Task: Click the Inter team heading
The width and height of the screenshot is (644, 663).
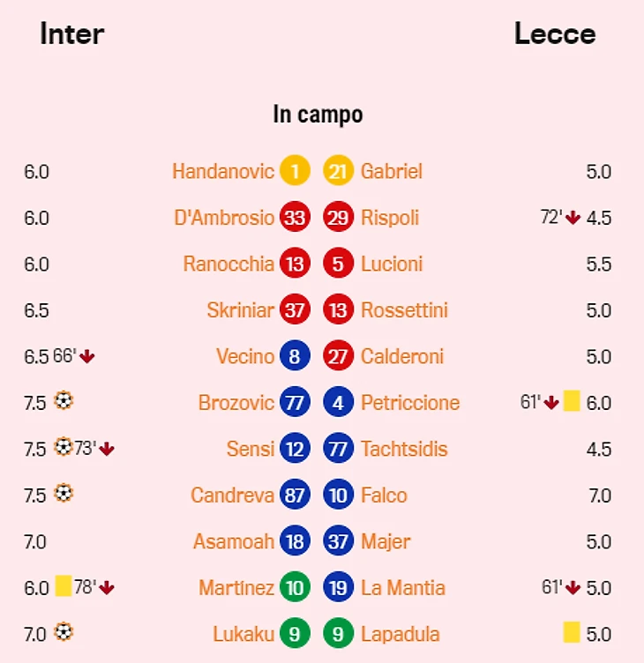Action: (72, 34)
